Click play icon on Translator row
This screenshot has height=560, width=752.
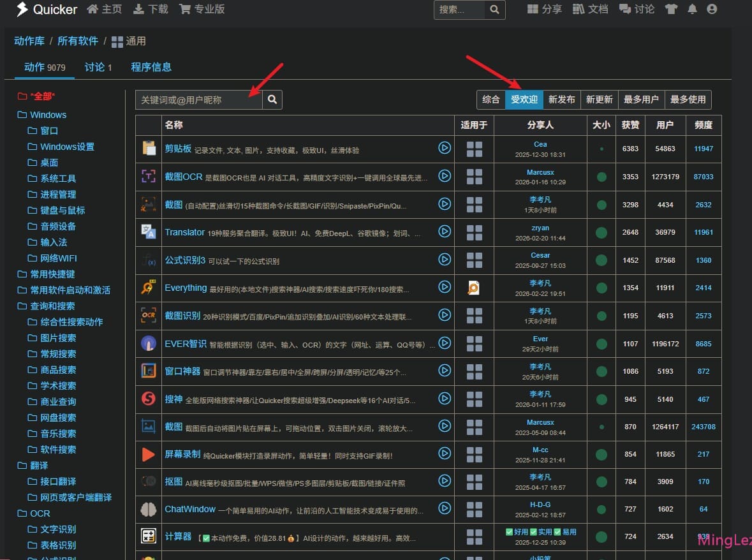(445, 232)
